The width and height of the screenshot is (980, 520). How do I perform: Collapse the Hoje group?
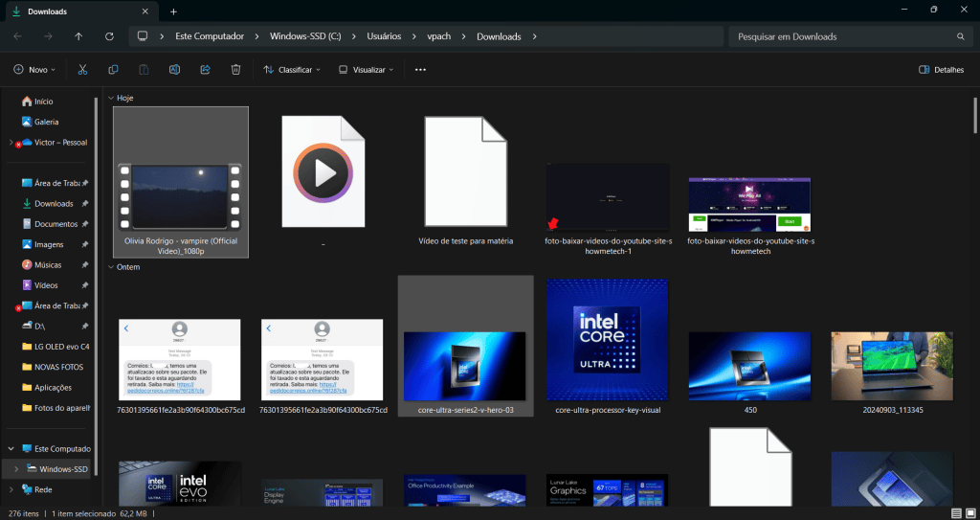[111, 99]
